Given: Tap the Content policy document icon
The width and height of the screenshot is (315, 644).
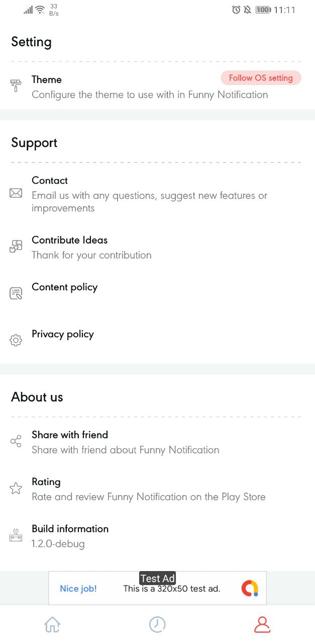Looking at the screenshot, I should coord(16,293).
